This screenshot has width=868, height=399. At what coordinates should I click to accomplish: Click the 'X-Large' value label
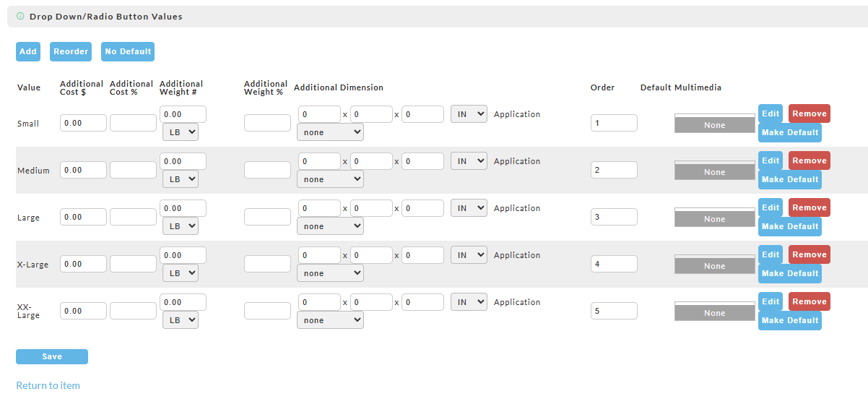[32, 265]
